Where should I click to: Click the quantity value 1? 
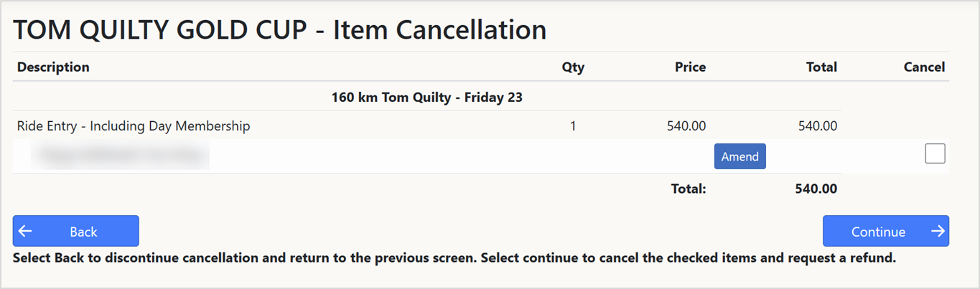pos(573,126)
